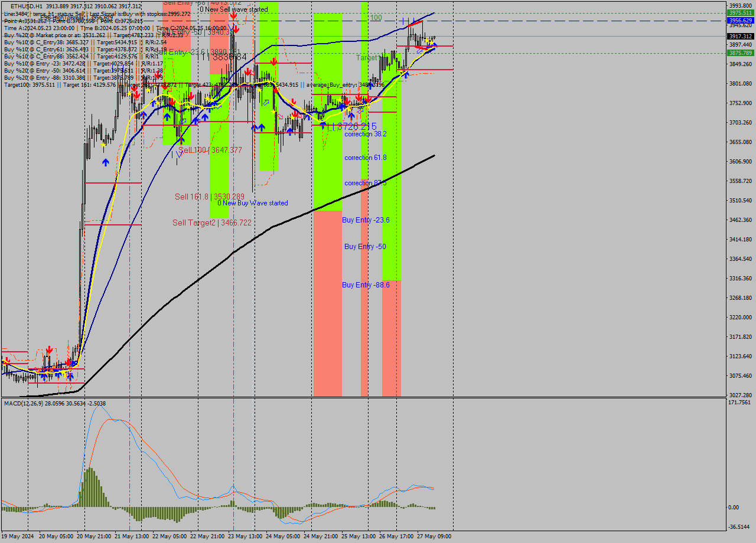This screenshot has height=543, width=756.
Task: Click the 3220.000 price axis value
Action: [x=741, y=318]
